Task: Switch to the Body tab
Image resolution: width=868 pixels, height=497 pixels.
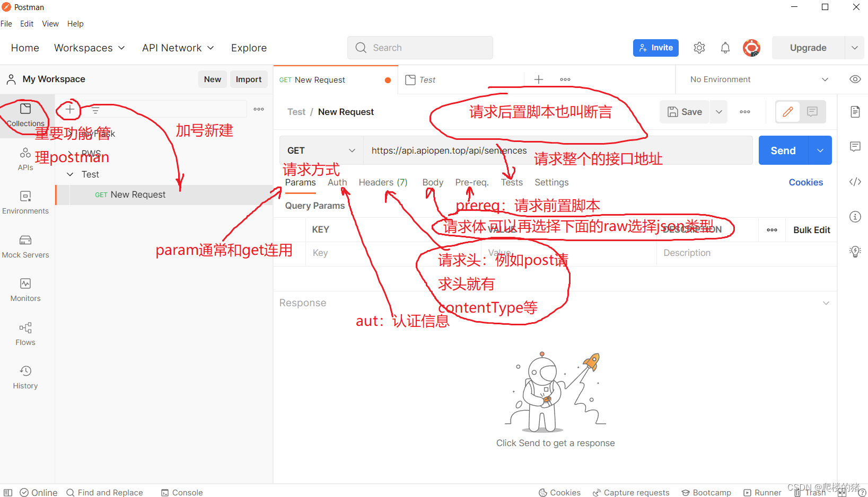Action: click(x=433, y=182)
